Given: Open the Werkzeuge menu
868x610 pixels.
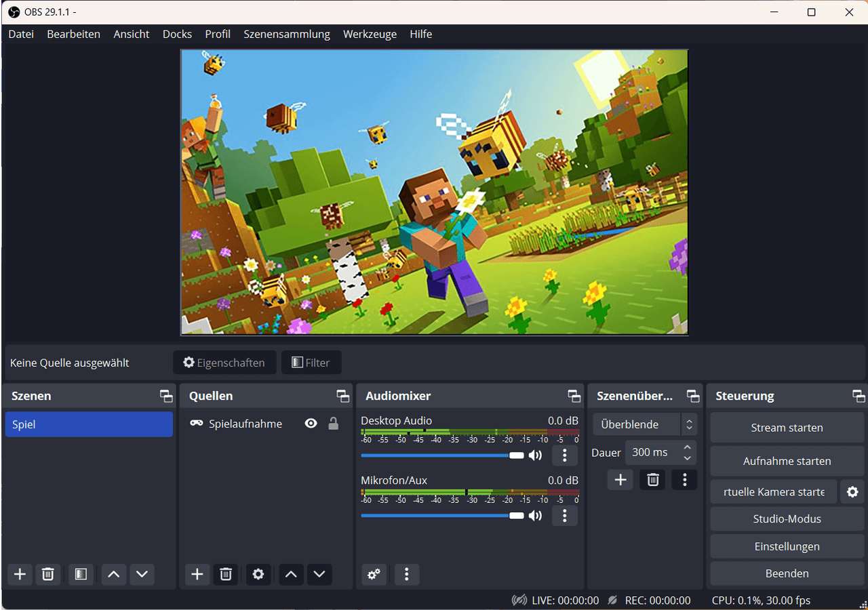Looking at the screenshot, I should click(x=370, y=34).
